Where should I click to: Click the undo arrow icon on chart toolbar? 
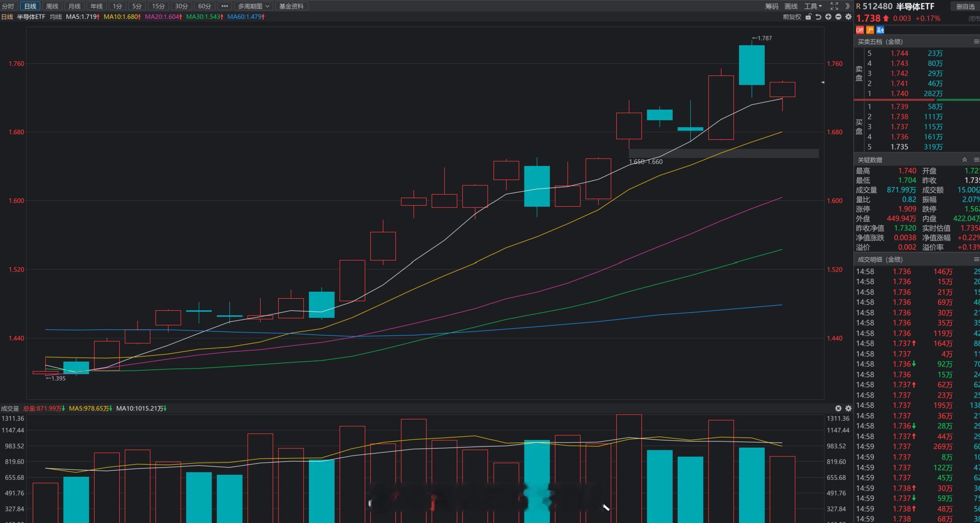click(818, 17)
